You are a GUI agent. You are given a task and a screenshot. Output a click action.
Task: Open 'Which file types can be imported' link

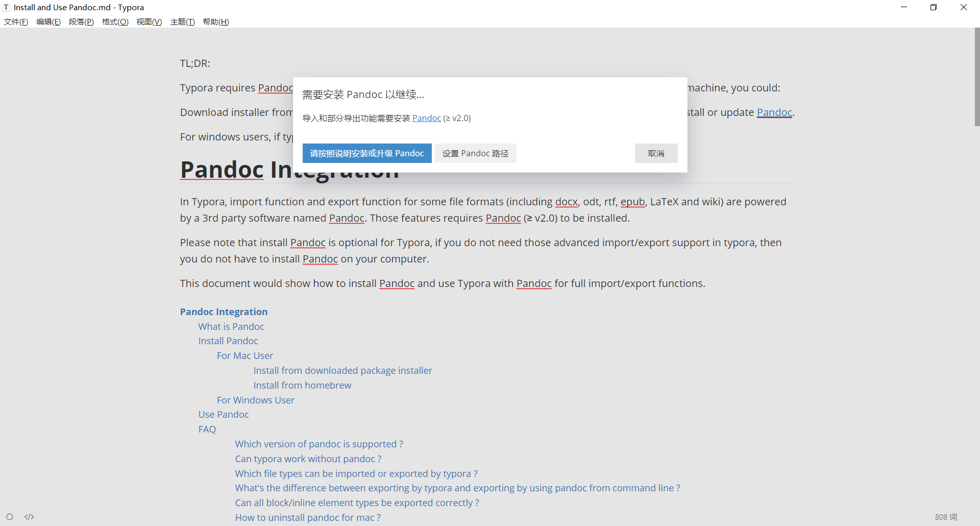pyautogui.click(x=356, y=473)
